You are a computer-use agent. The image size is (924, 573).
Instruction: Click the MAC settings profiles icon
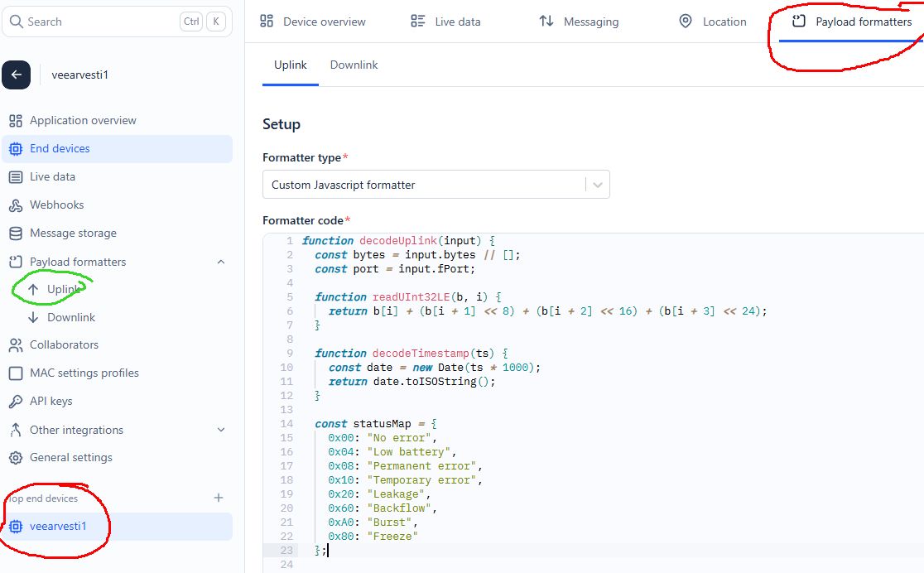tap(15, 373)
